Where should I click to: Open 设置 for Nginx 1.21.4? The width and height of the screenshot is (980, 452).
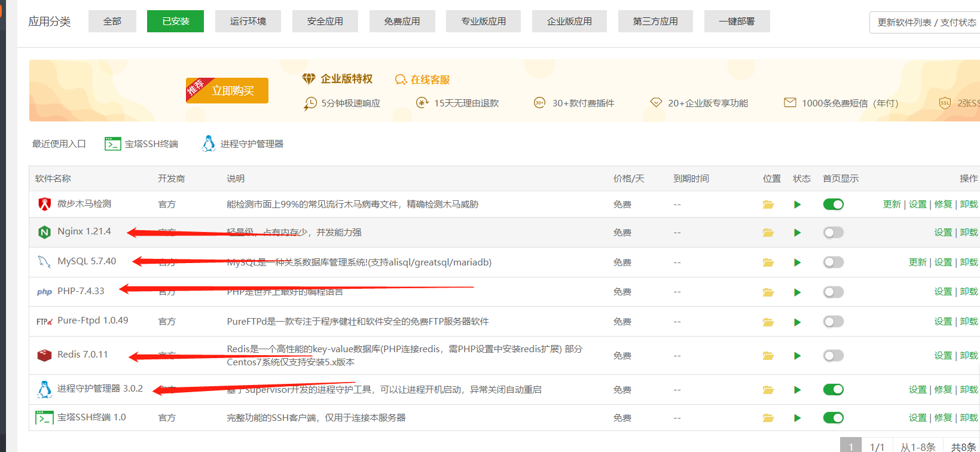[x=943, y=233]
